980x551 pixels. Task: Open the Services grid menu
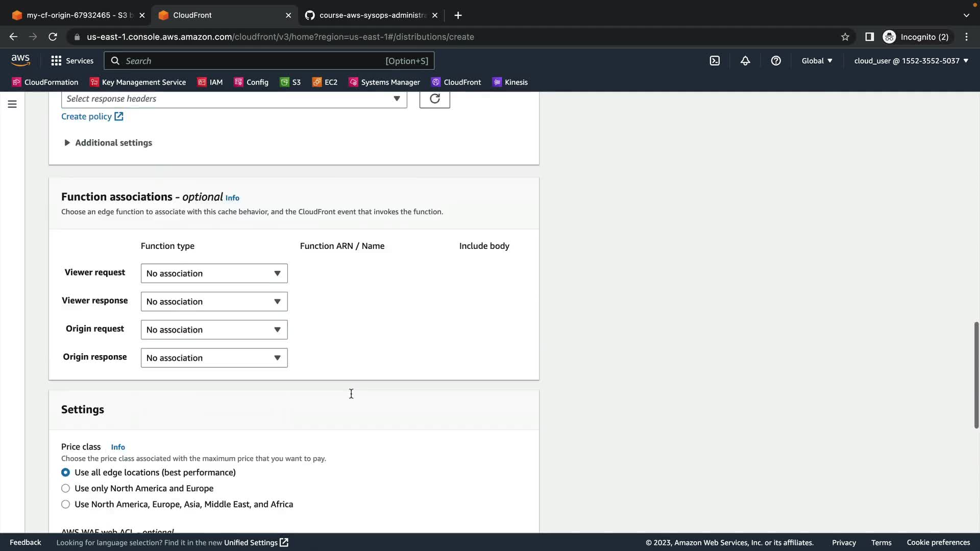pyautogui.click(x=72, y=61)
